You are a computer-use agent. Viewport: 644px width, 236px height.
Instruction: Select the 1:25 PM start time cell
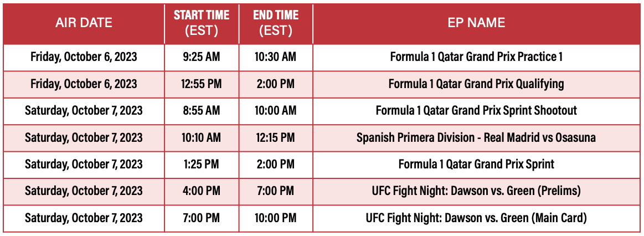[x=202, y=165]
